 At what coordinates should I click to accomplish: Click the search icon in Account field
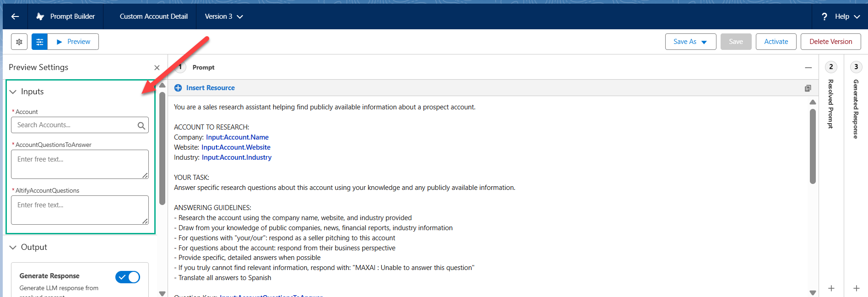click(x=141, y=125)
